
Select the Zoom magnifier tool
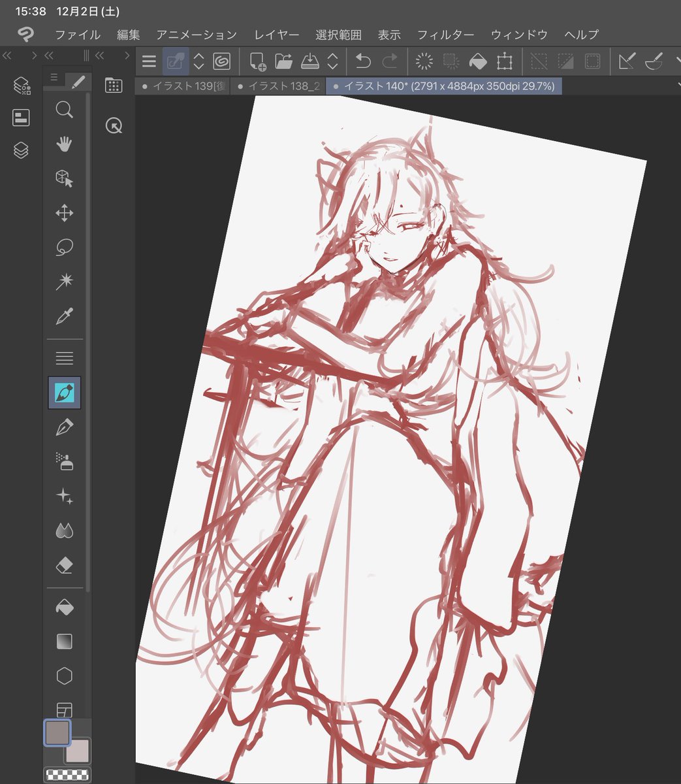pyautogui.click(x=64, y=110)
